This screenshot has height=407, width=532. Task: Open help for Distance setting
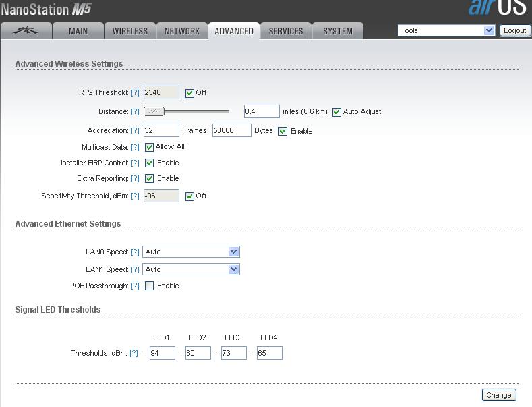pyautogui.click(x=135, y=112)
